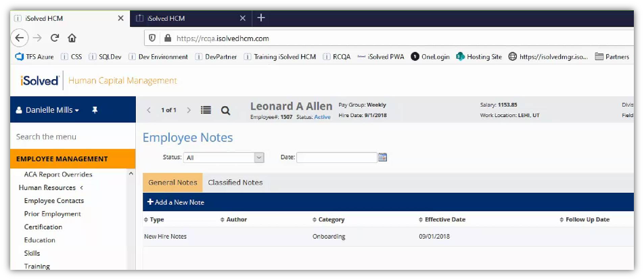
Task: Collapse the Human Resources menu group
Action: pos(51,187)
